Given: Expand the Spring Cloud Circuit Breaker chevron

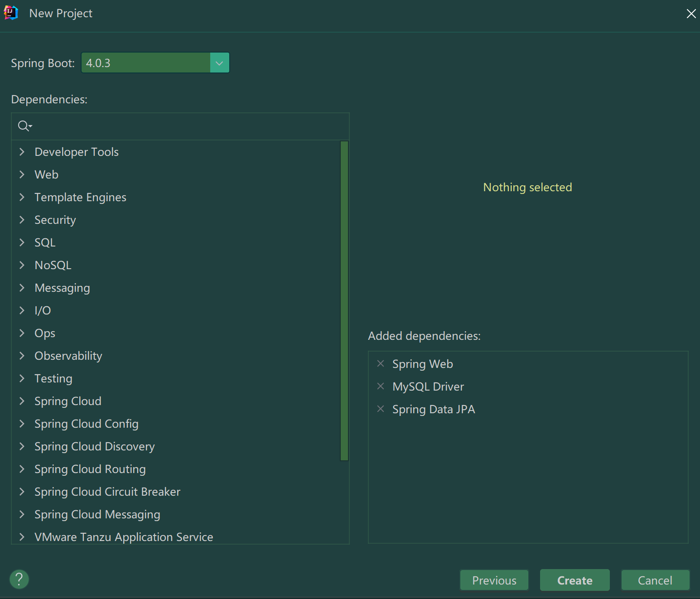Looking at the screenshot, I should click(x=22, y=492).
